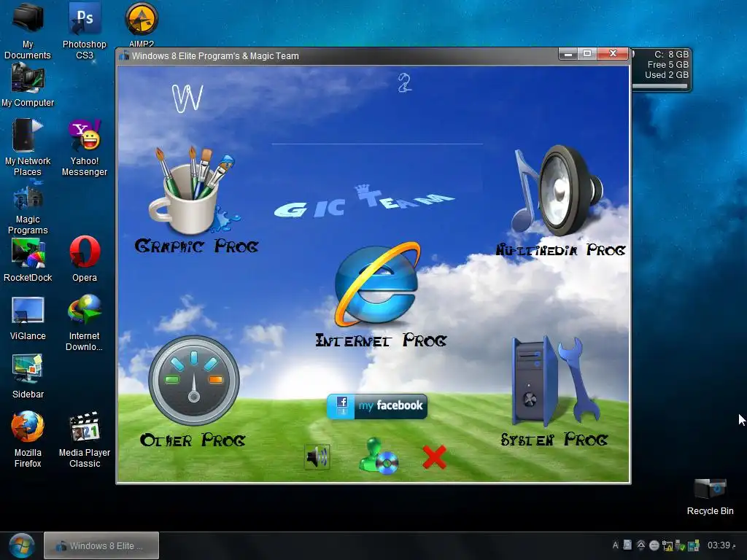Viewport: 747px width, 560px height.
Task: Open Other Prog gauge icon
Action: click(194, 381)
